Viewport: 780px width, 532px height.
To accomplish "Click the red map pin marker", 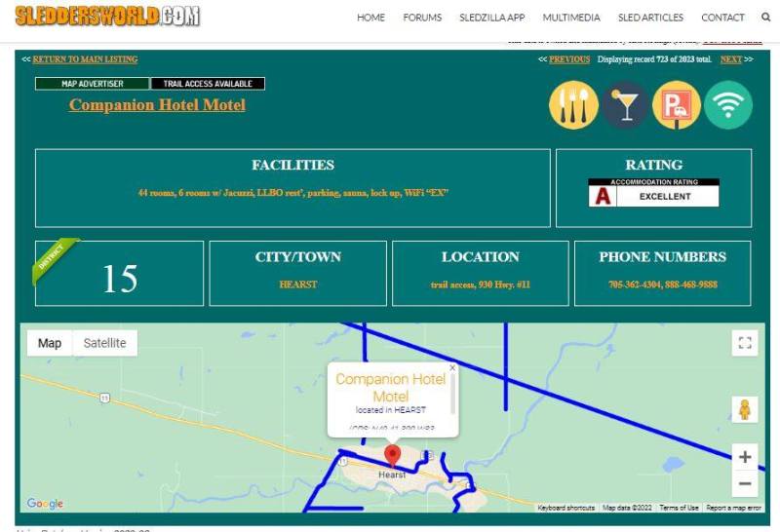I will pyautogui.click(x=393, y=456).
